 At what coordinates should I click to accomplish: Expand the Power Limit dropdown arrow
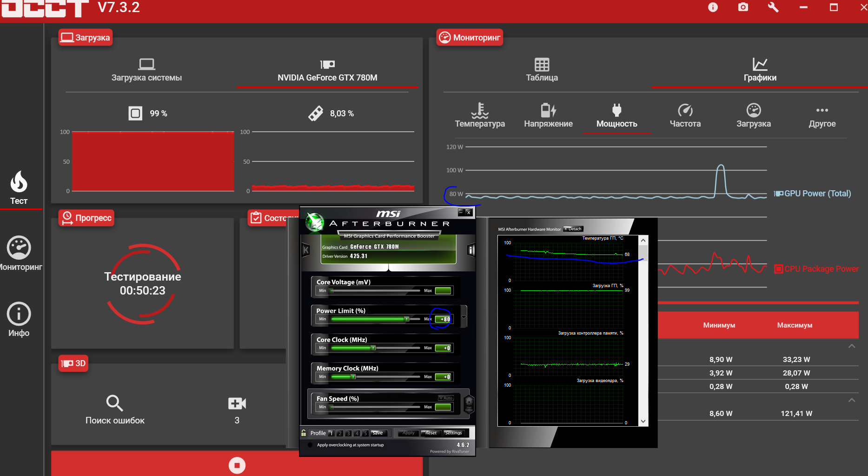[464, 318]
